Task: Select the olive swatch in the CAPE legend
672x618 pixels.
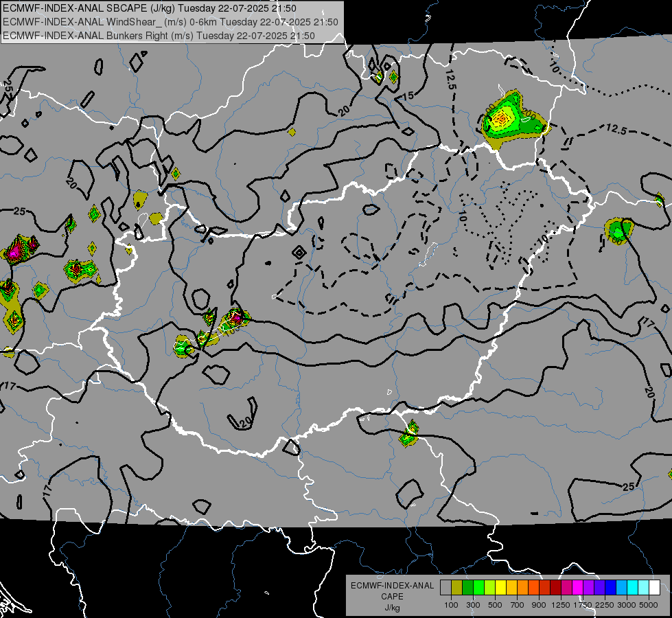Action: pos(457,587)
